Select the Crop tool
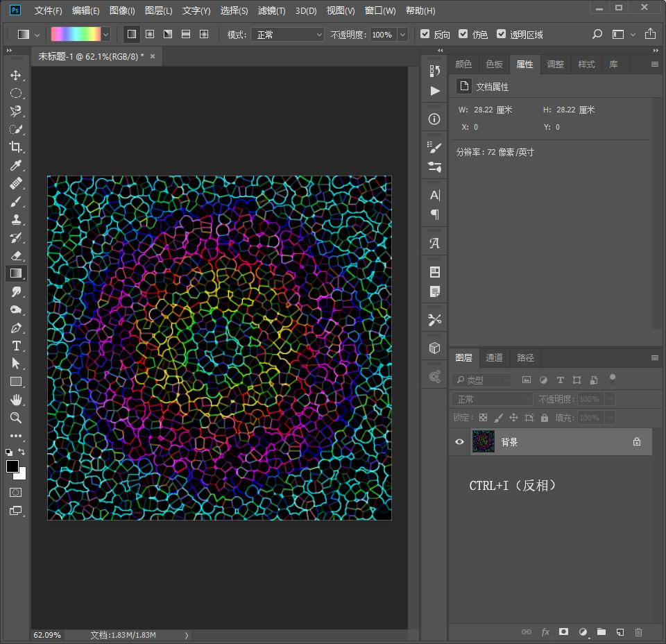The height and width of the screenshot is (644, 666). coord(15,147)
